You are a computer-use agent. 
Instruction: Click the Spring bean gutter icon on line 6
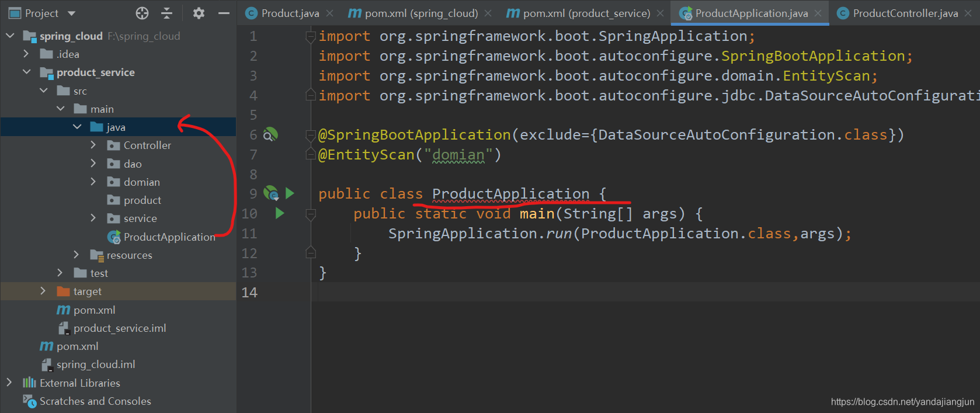point(270,135)
